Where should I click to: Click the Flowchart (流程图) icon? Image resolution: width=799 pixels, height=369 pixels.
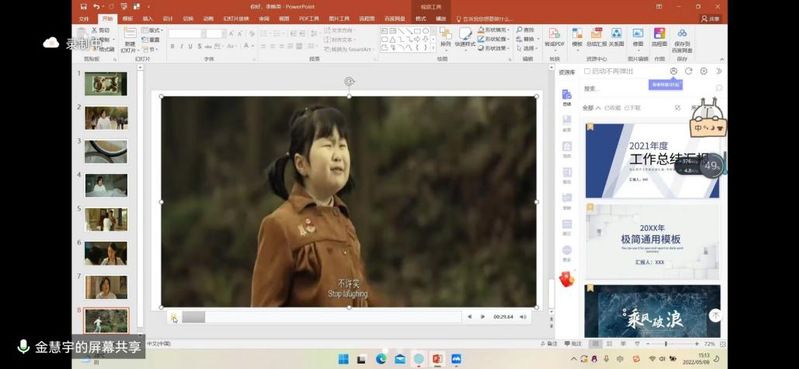click(x=659, y=33)
